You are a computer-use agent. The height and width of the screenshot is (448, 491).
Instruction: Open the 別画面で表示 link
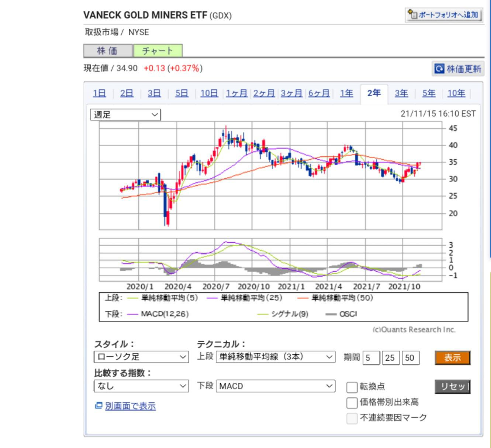[130, 406]
